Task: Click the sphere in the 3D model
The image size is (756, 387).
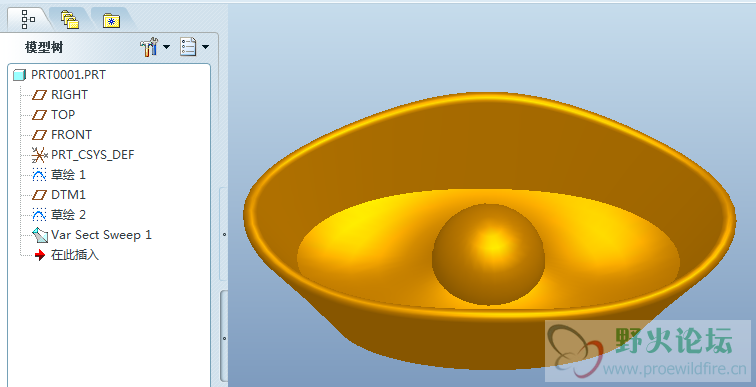Action: point(488,254)
